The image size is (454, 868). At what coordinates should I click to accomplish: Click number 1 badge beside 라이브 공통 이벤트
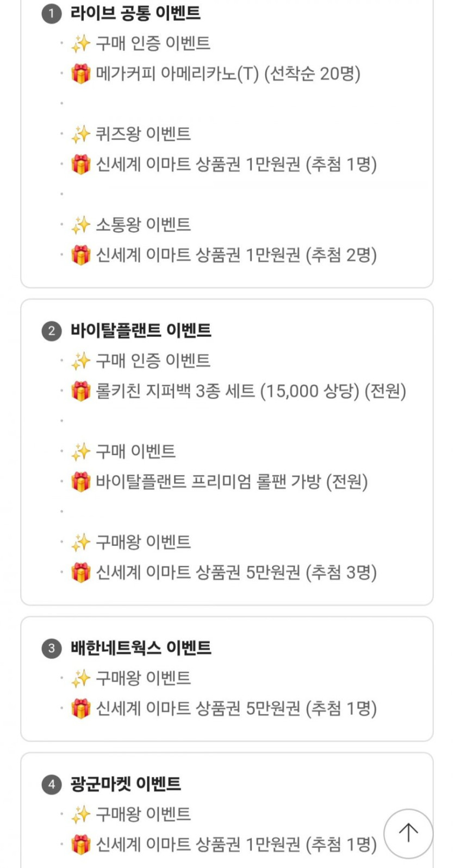pyautogui.click(x=52, y=13)
